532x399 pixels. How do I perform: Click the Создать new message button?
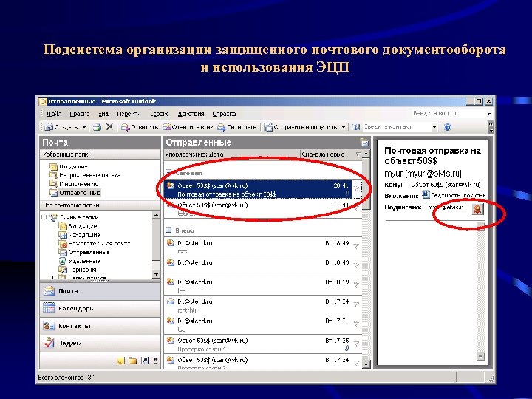pyautogui.click(x=63, y=127)
